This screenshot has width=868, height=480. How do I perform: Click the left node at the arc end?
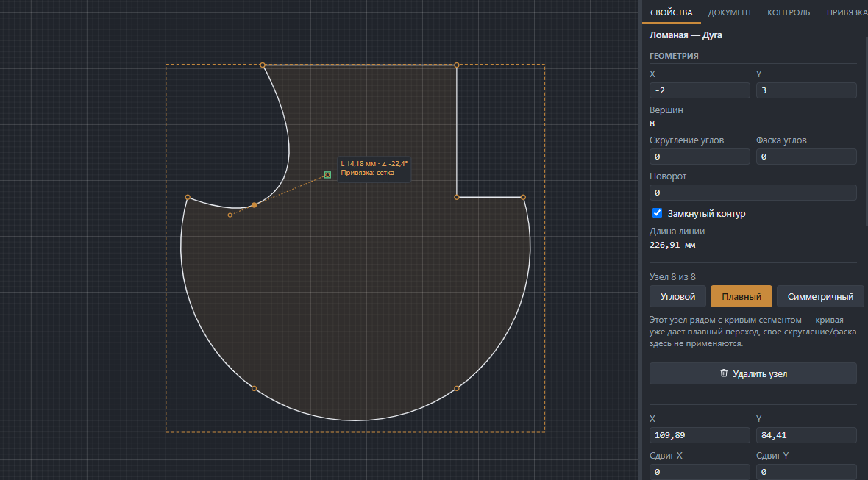click(188, 197)
